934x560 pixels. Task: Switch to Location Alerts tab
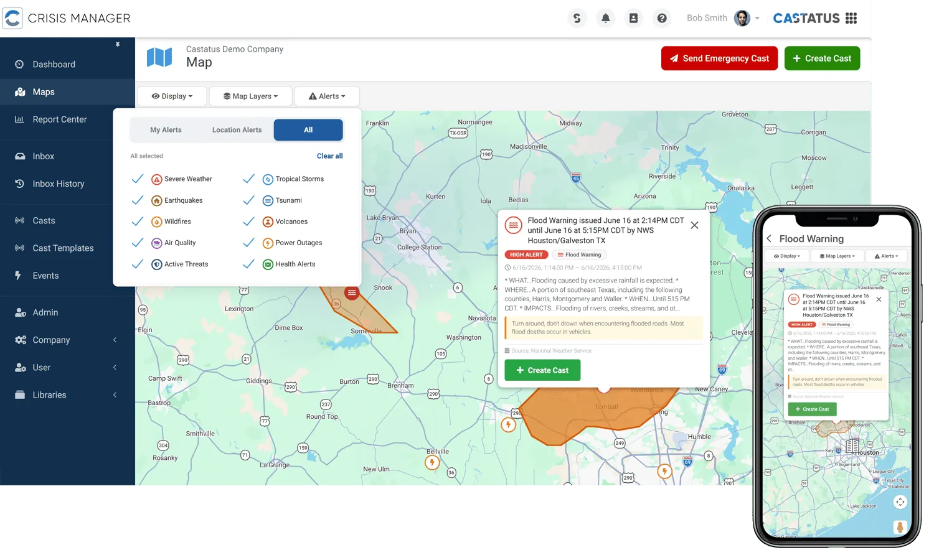point(237,130)
